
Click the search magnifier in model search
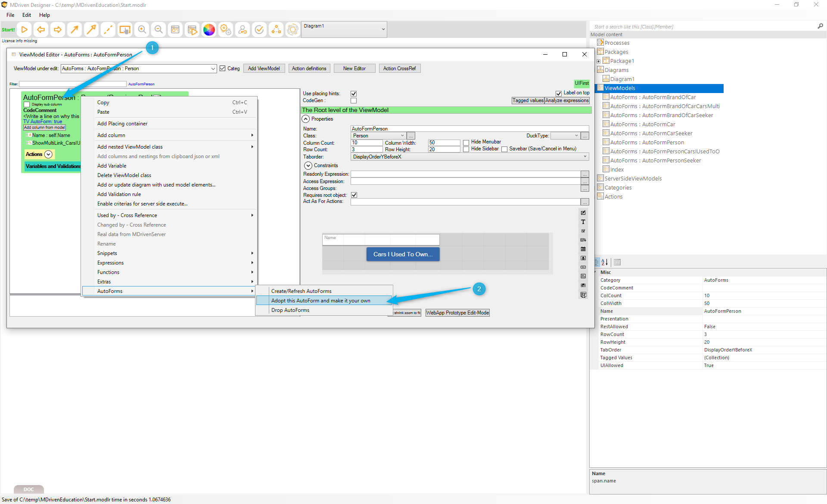point(820,26)
